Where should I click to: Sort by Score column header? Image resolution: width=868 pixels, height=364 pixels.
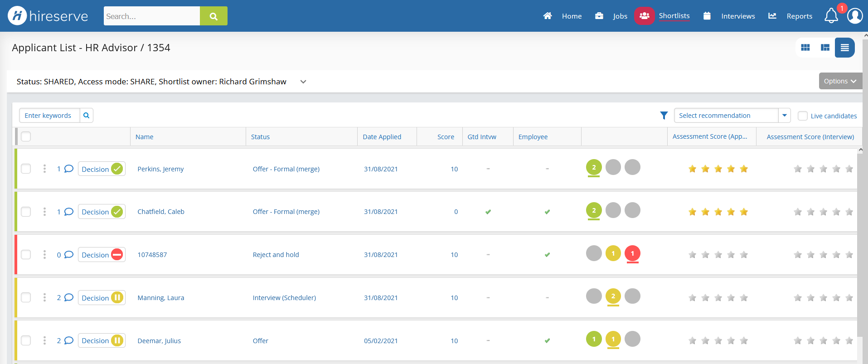(x=446, y=137)
